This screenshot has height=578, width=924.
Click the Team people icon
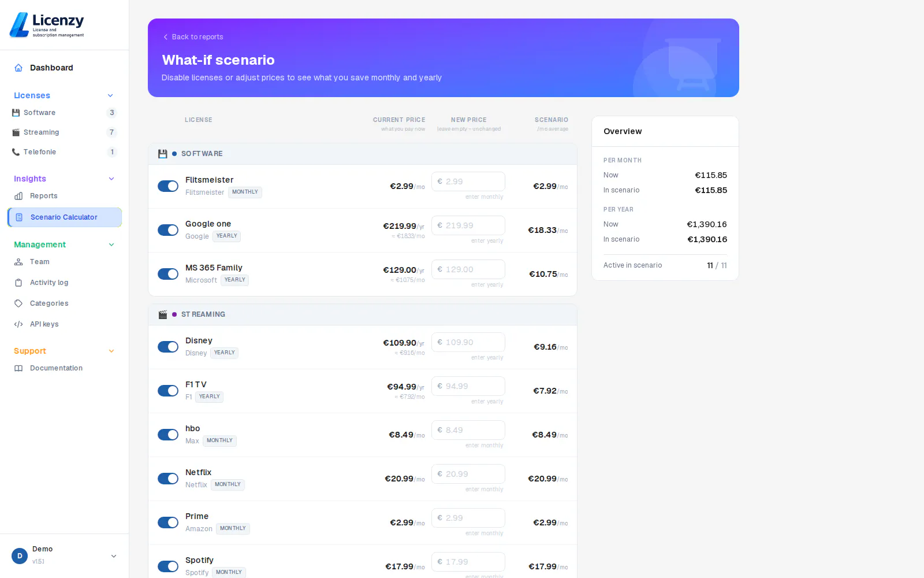coord(18,262)
